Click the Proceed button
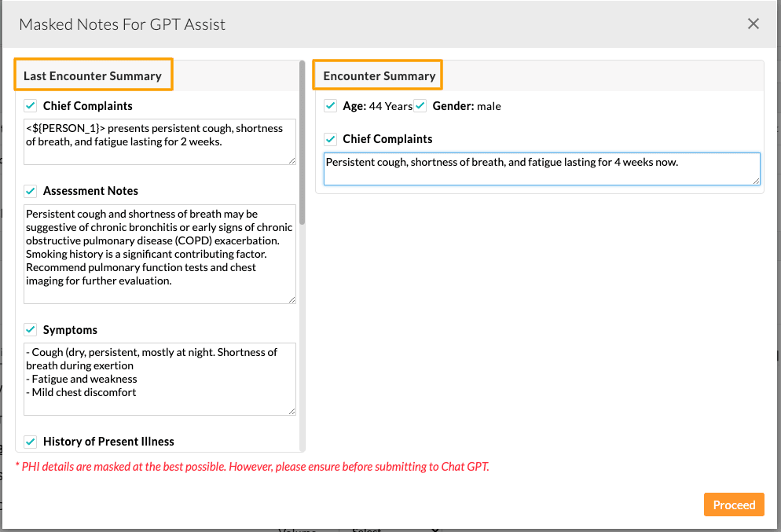The image size is (781, 532). click(x=734, y=504)
